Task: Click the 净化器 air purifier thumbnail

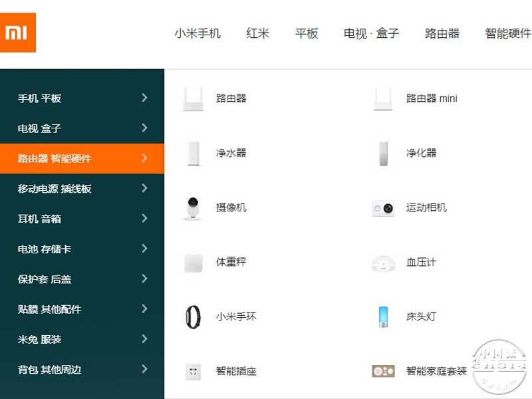Action: (x=383, y=154)
